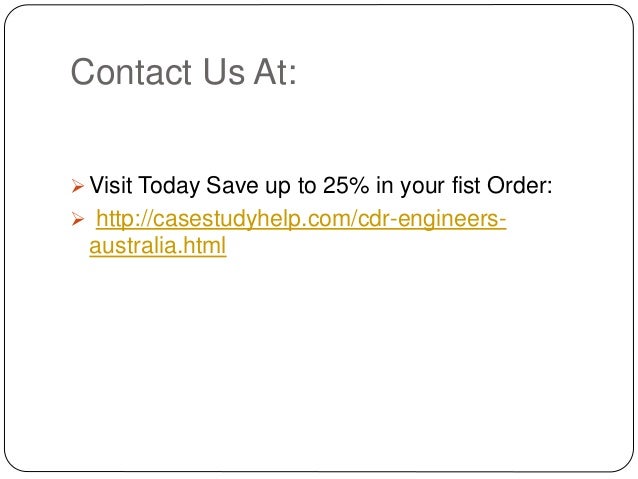This screenshot has width=638, height=479.
Task: Click the word Contact in title
Action: click(x=131, y=72)
